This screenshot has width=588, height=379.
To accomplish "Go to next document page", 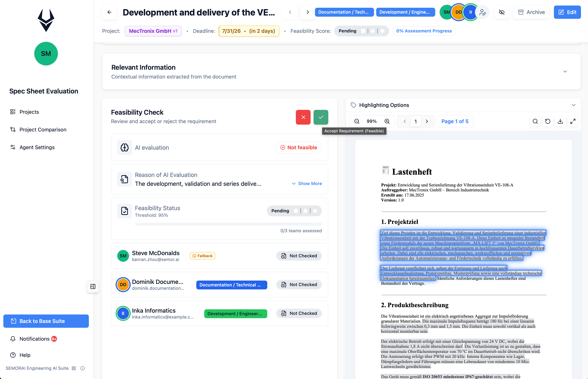I will point(427,121).
